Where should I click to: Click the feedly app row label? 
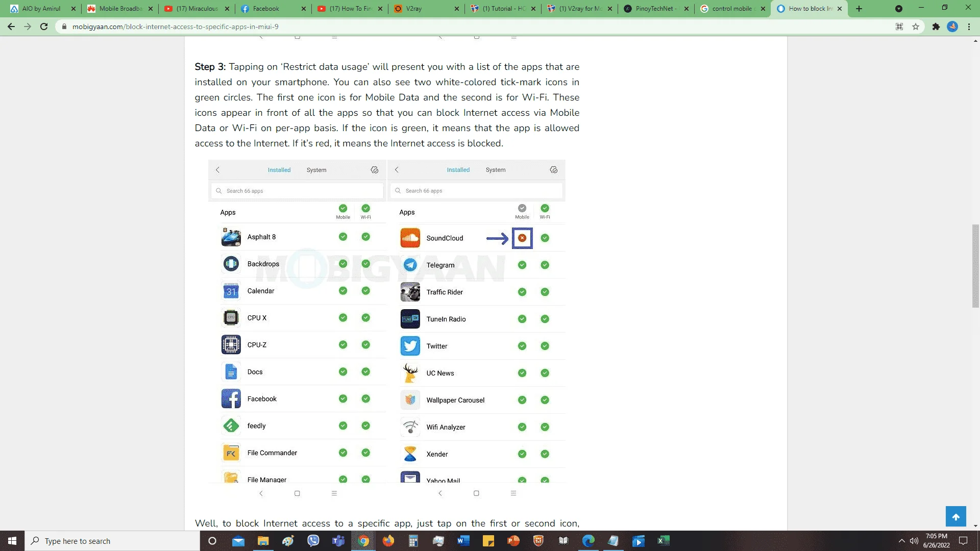(x=256, y=425)
